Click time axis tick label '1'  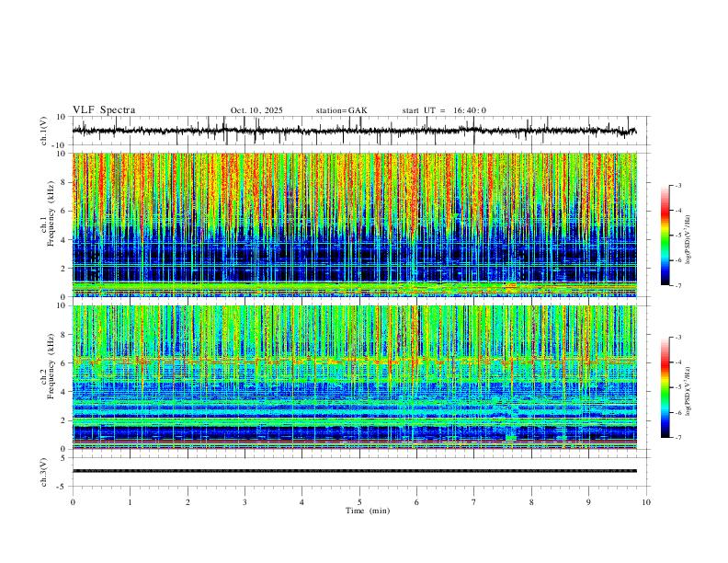tap(130, 502)
